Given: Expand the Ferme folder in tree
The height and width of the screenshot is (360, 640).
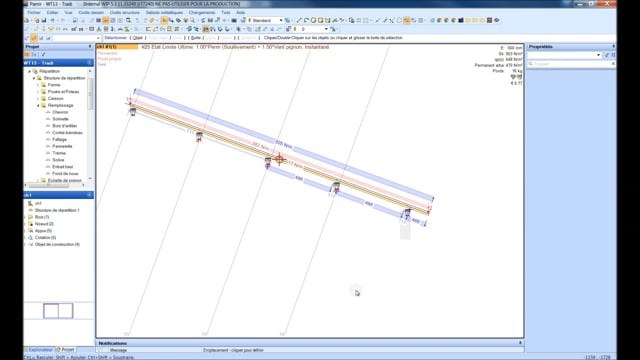Looking at the screenshot, I should coord(38,85).
